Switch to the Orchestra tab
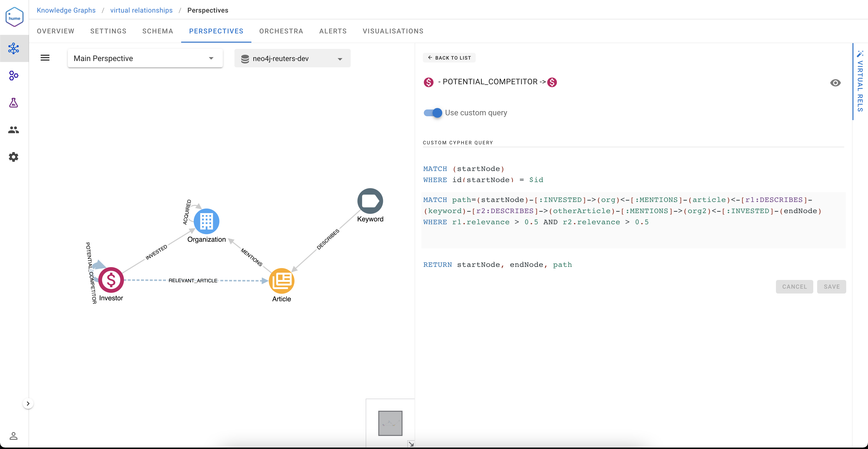Viewport: 868px width, 449px height. pos(281,31)
